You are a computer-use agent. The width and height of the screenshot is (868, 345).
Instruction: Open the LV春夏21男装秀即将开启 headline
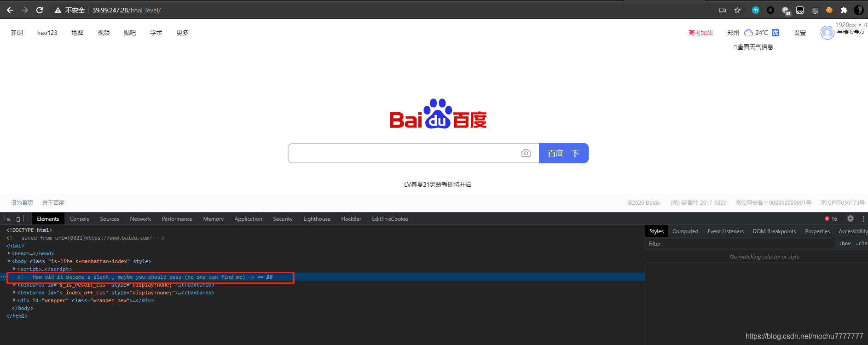pos(438,184)
